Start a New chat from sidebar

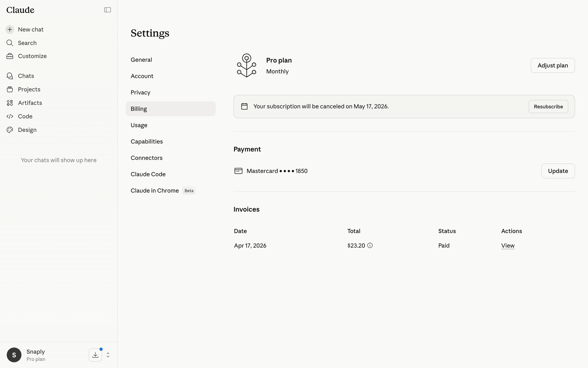point(31,29)
